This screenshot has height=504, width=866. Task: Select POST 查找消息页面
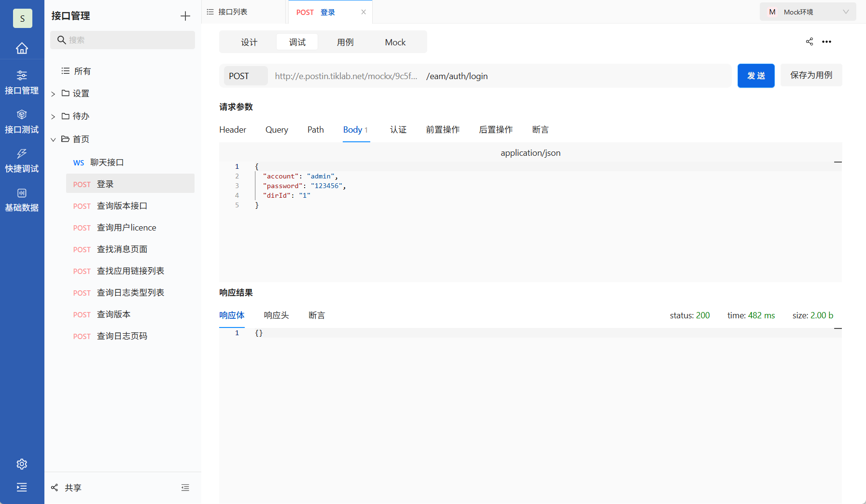click(130, 249)
